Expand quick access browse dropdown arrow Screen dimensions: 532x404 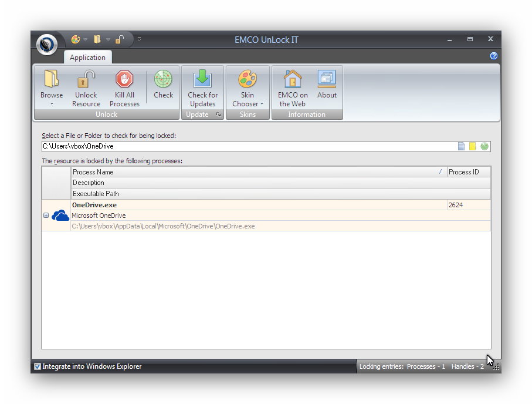pyautogui.click(x=108, y=40)
